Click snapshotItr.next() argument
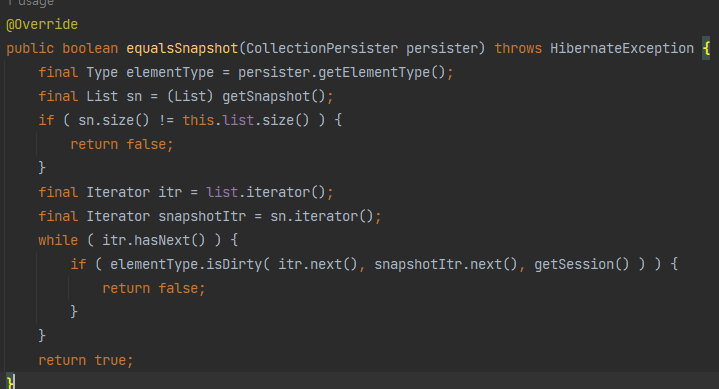This screenshot has height=389, width=719. (x=446, y=264)
